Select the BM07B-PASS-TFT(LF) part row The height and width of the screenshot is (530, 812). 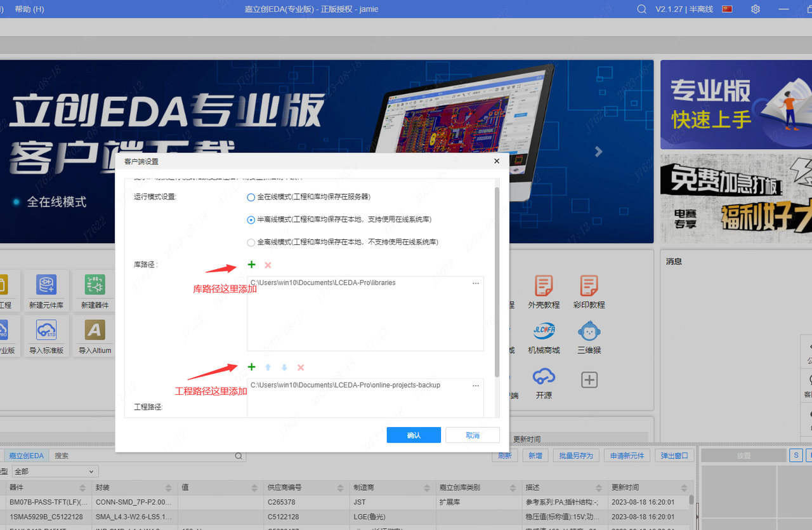click(346, 502)
